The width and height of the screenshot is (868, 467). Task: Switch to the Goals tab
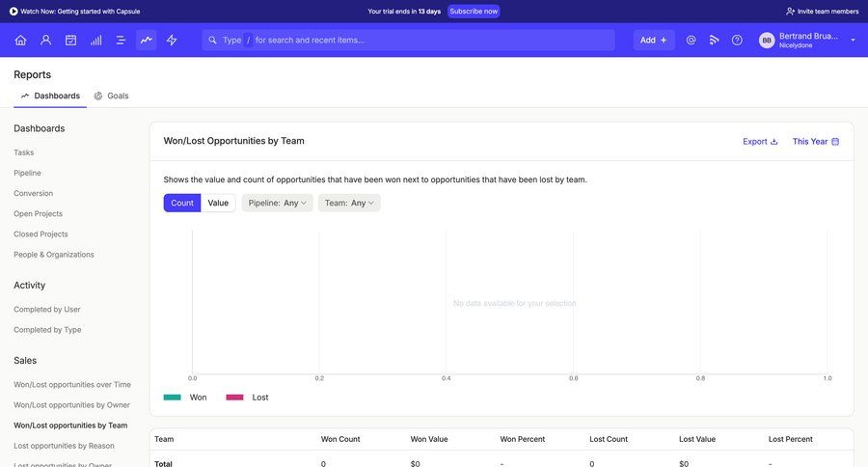pyautogui.click(x=111, y=96)
